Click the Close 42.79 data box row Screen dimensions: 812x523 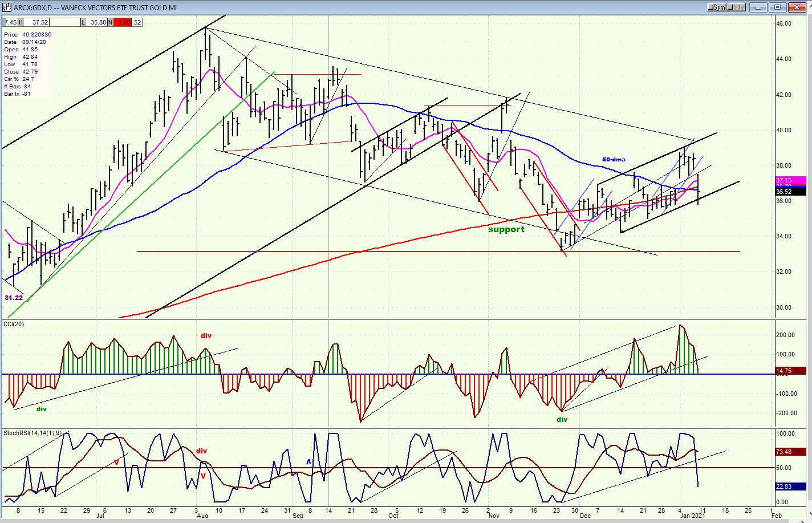[21, 72]
